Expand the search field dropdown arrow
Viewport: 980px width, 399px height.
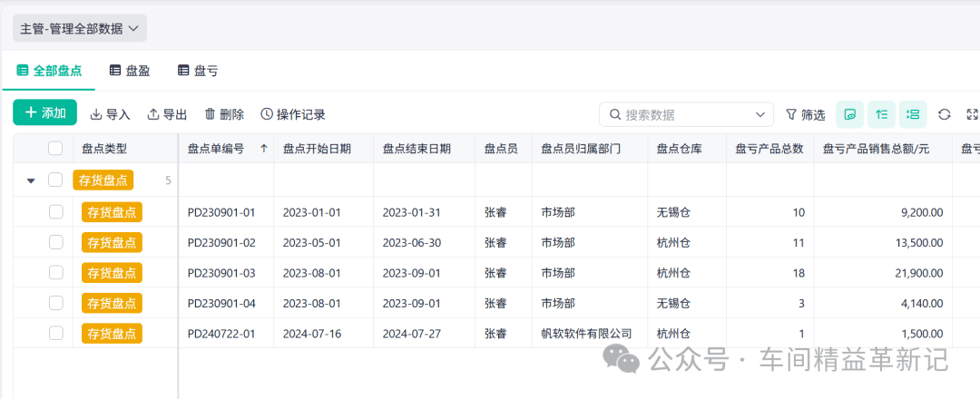(760, 115)
